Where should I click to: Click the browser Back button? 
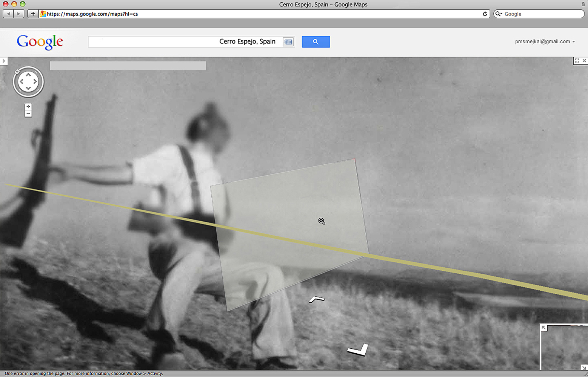coord(8,14)
